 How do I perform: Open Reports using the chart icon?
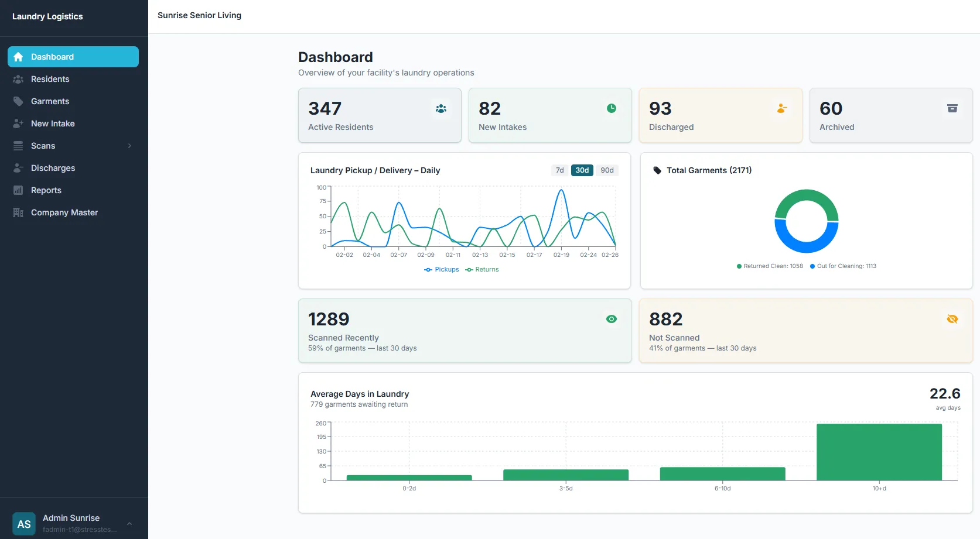tap(18, 190)
